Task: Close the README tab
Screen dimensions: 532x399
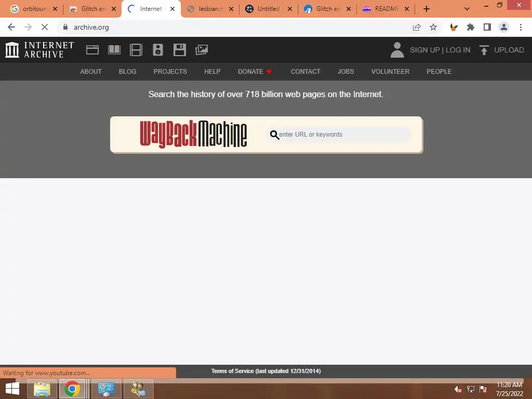Action: 407,9
